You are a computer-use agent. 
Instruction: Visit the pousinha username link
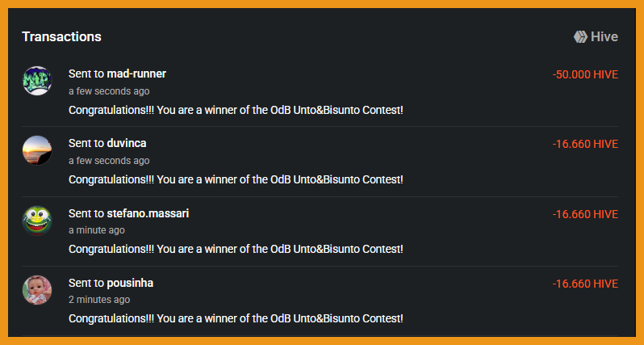click(x=130, y=283)
